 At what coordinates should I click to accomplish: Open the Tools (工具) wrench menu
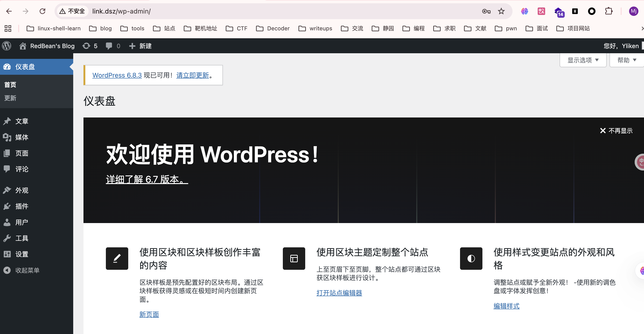tap(22, 238)
